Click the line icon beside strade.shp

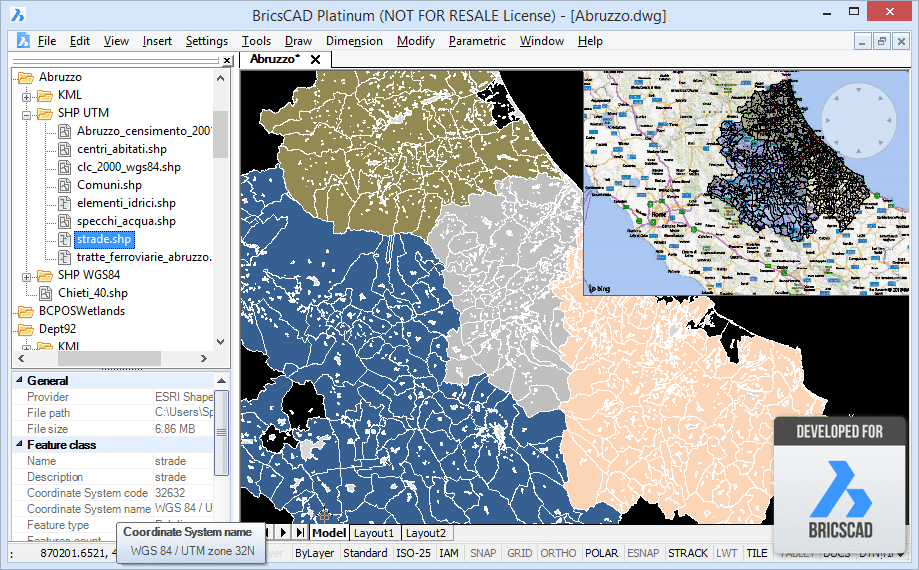pos(64,239)
